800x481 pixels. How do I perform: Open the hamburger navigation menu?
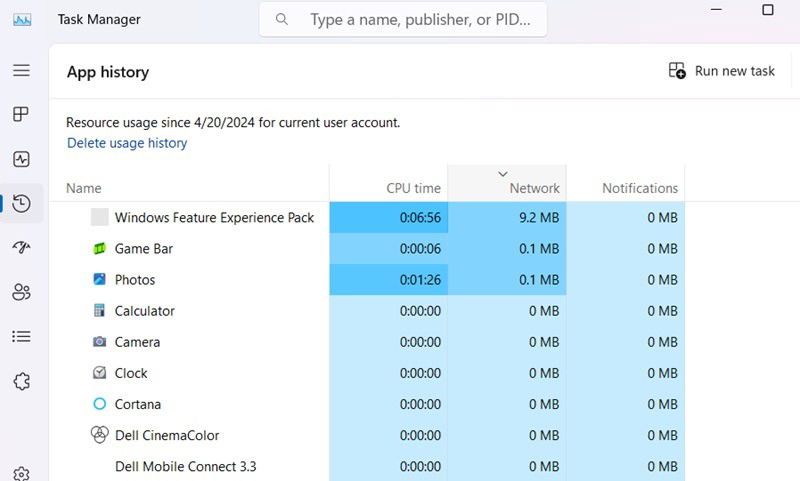(x=21, y=71)
